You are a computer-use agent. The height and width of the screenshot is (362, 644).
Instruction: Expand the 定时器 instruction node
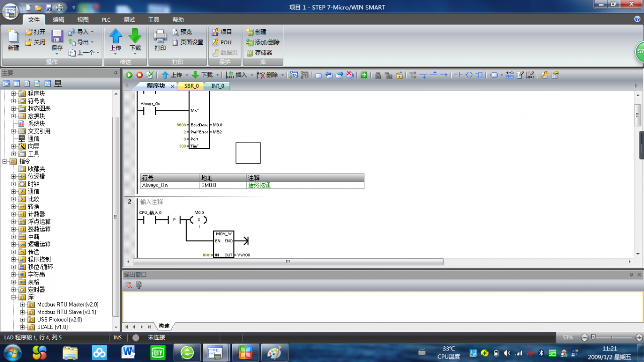coord(14,289)
